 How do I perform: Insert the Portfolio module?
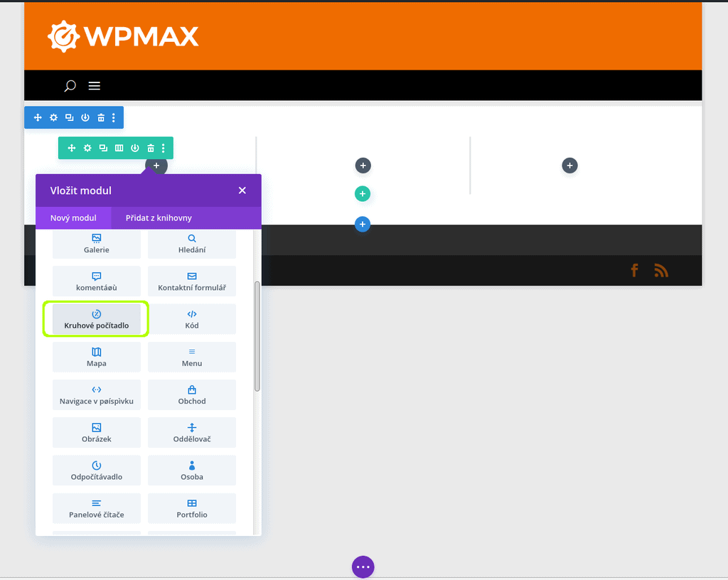pyautogui.click(x=192, y=508)
